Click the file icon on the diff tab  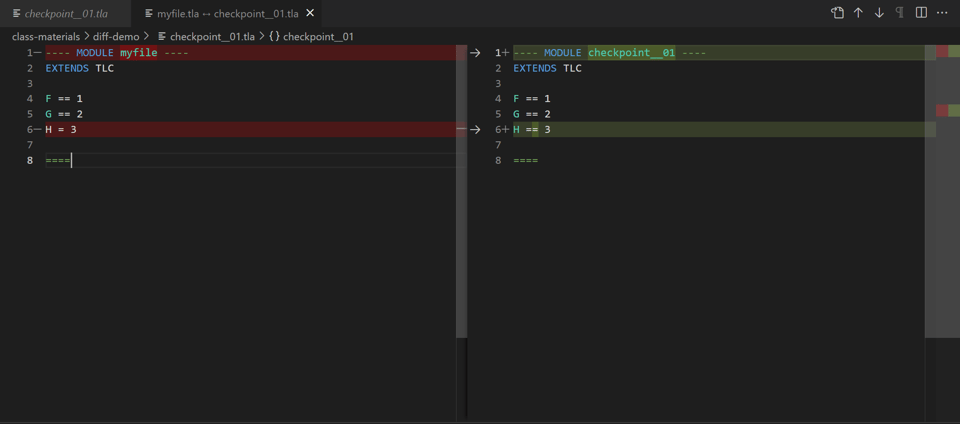[x=149, y=14]
